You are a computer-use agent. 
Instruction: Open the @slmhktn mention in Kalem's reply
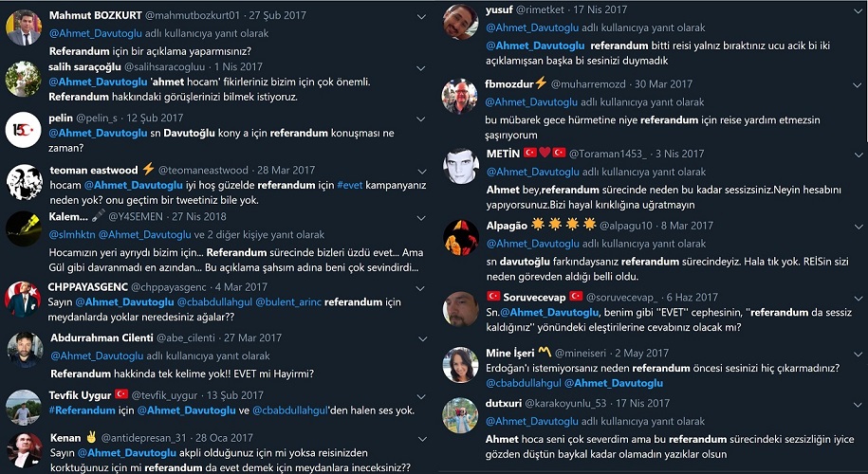(x=71, y=234)
